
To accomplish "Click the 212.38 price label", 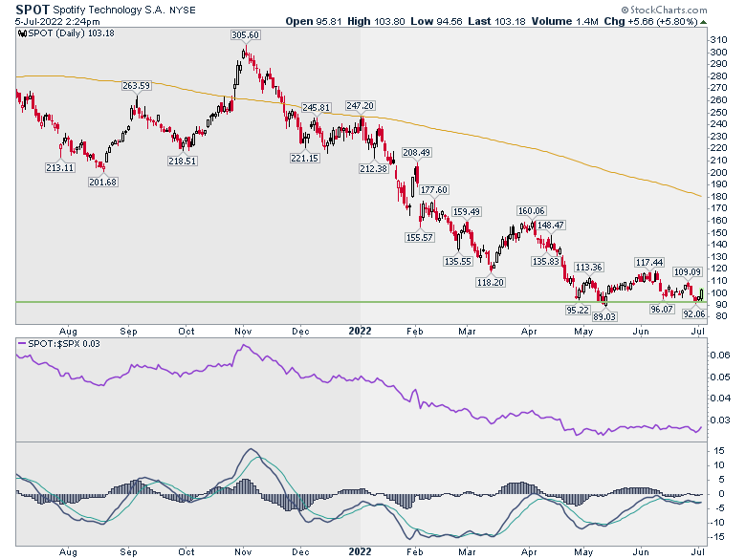I will click(373, 168).
